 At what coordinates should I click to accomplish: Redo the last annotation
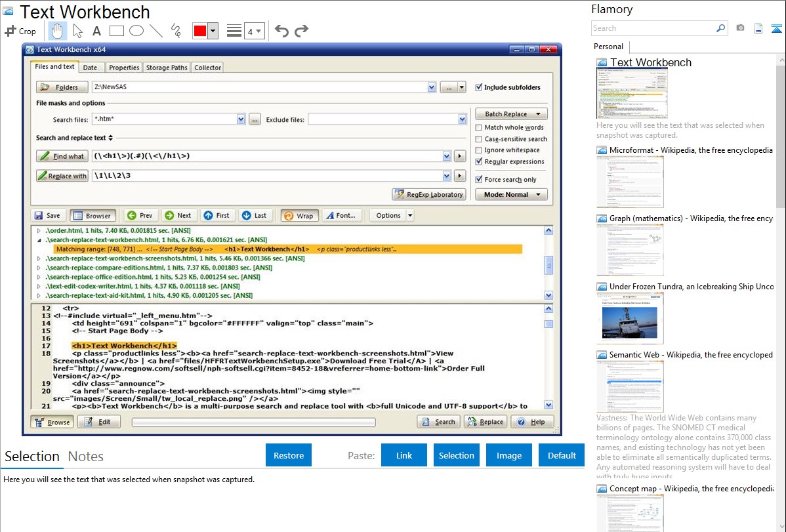tap(301, 31)
